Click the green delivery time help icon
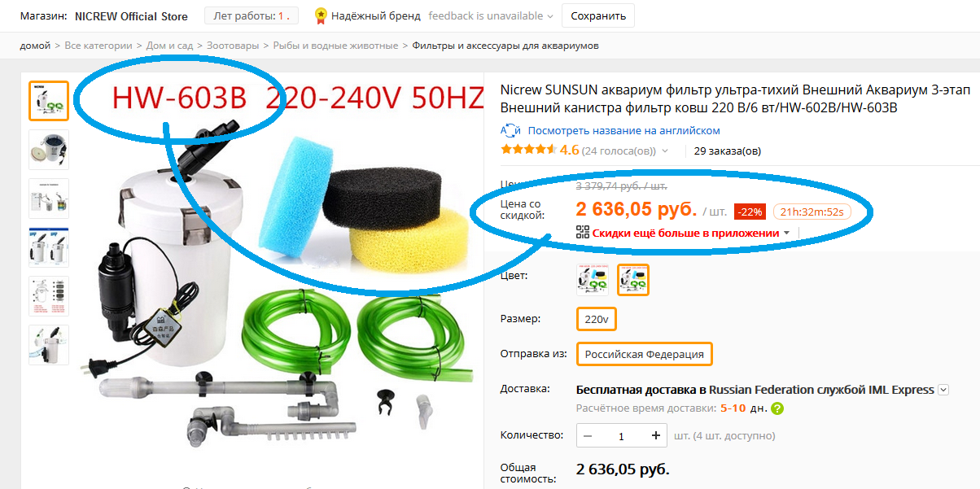The width and height of the screenshot is (980, 489). [777, 408]
